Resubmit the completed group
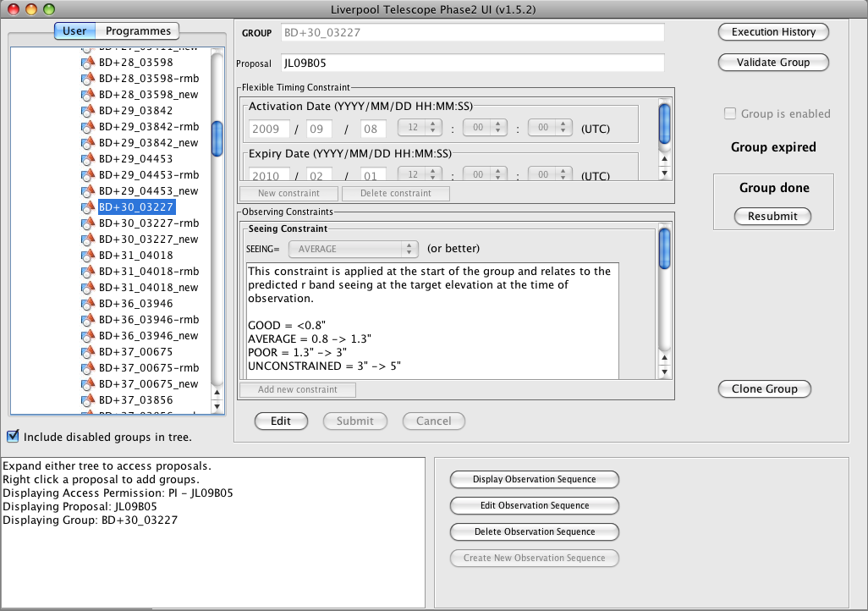The width and height of the screenshot is (868, 611). (x=772, y=216)
